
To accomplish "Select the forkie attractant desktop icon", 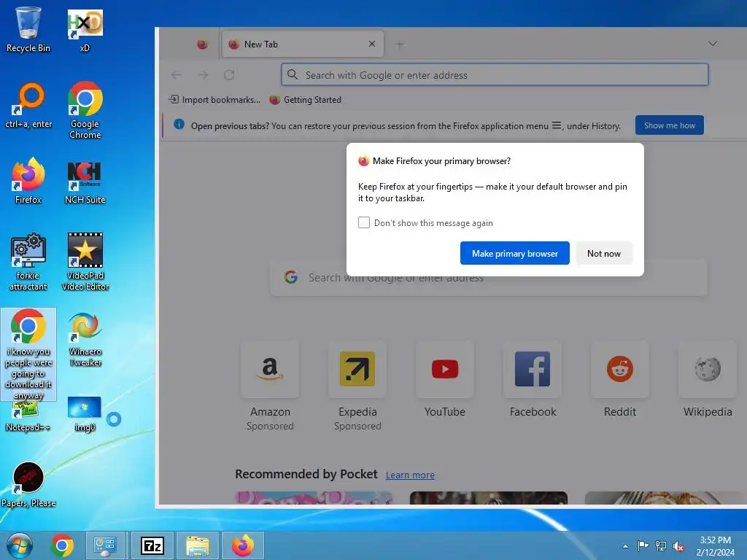I will [28, 262].
